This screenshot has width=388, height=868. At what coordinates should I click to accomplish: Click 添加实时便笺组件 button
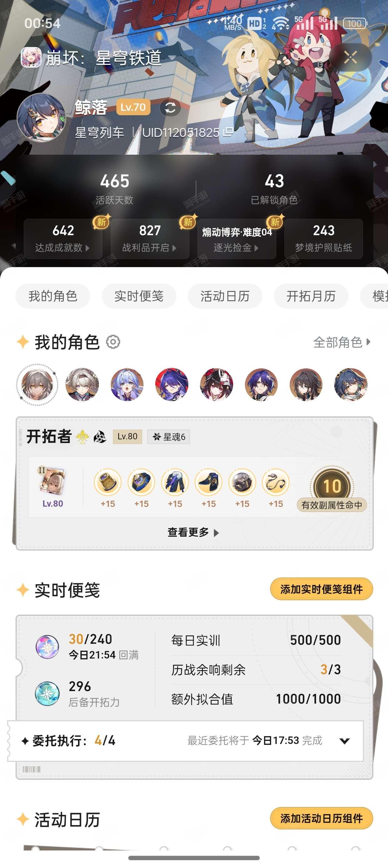[321, 589]
